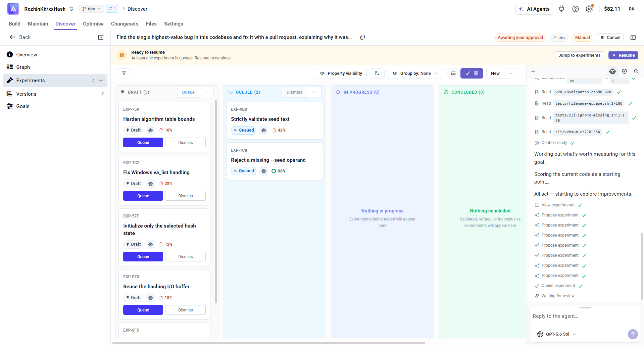Click Draft status chip on EXP-E70

tap(133, 298)
